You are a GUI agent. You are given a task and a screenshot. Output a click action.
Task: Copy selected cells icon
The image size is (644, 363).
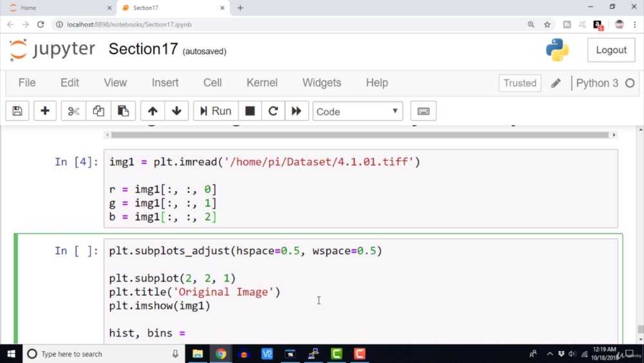click(98, 111)
